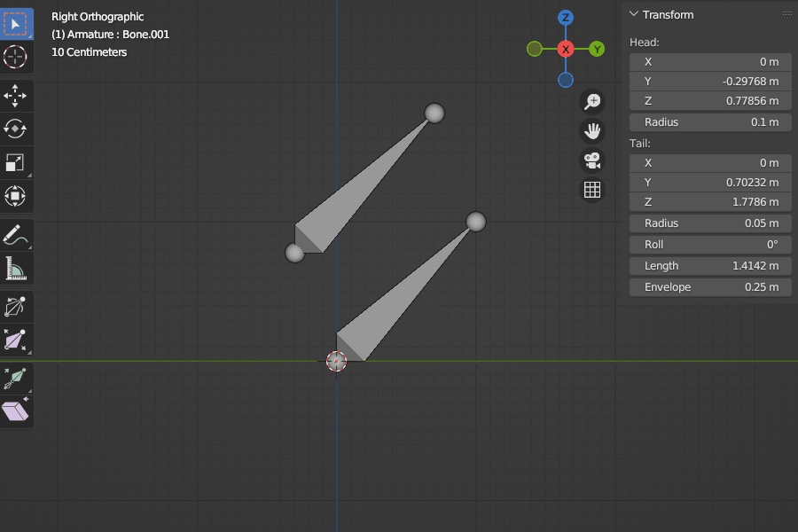Screen dimensions: 798x532
Task: Edit the Head X value field
Action: (x=710, y=62)
